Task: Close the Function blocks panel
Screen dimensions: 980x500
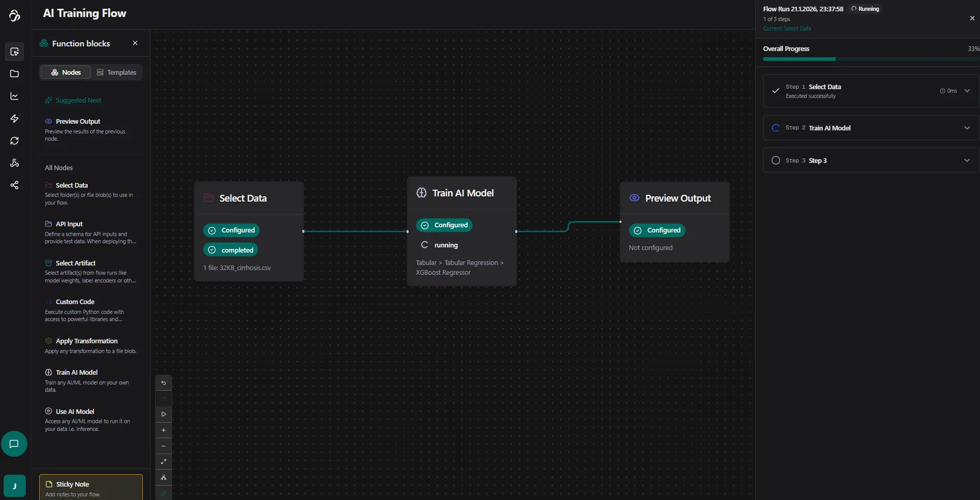Action: click(135, 43)
